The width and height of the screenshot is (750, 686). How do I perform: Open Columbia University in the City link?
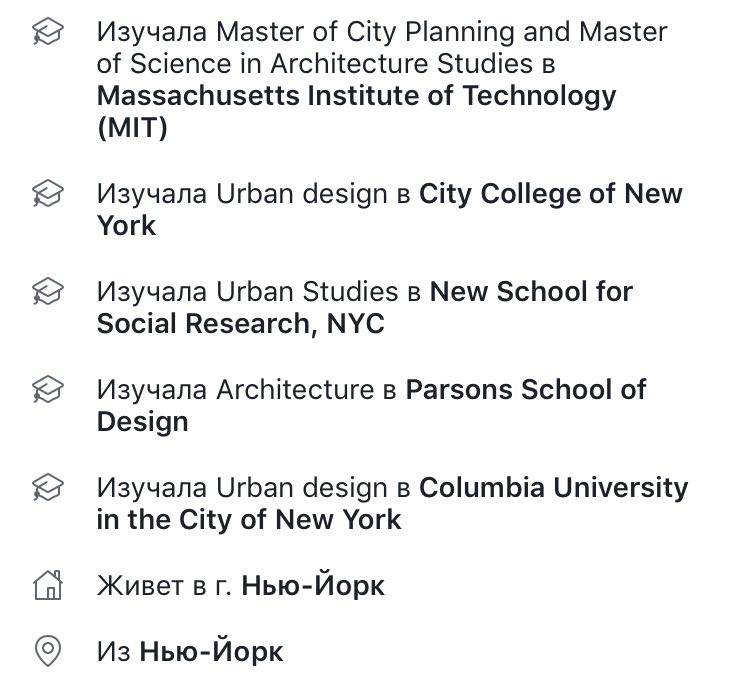pos(392,503)
